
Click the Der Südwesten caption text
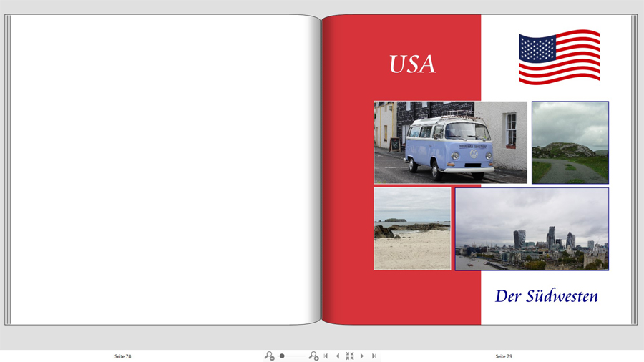point(546,296)
